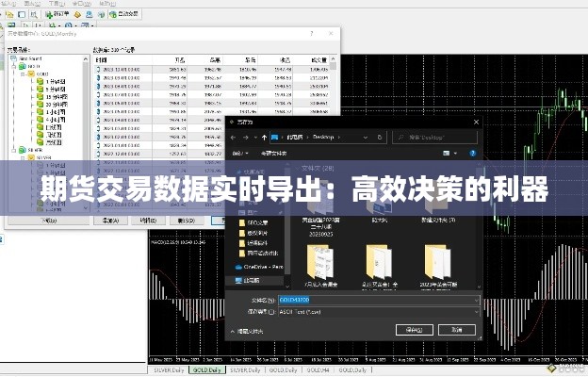The height and width of the screenshot is (377, 588).
Task: Click the Save button in the dialog
Action: (x=413, y=331)
